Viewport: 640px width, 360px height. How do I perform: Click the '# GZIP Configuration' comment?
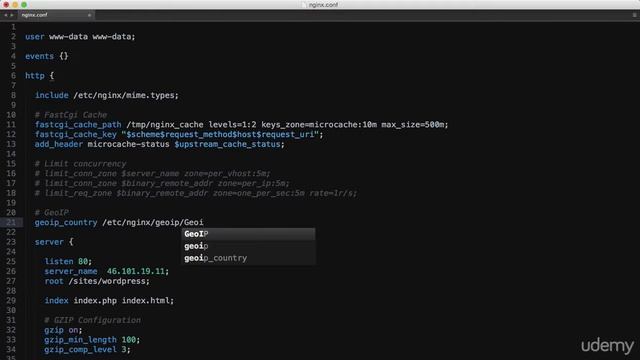coord(93,320)
